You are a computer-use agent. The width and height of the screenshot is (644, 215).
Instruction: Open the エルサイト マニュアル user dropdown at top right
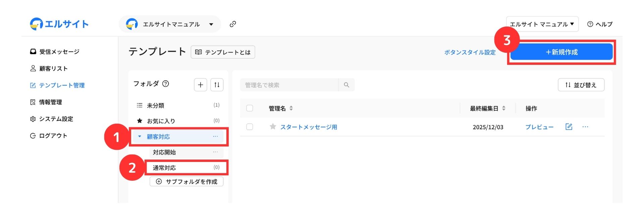coord(542,24)
